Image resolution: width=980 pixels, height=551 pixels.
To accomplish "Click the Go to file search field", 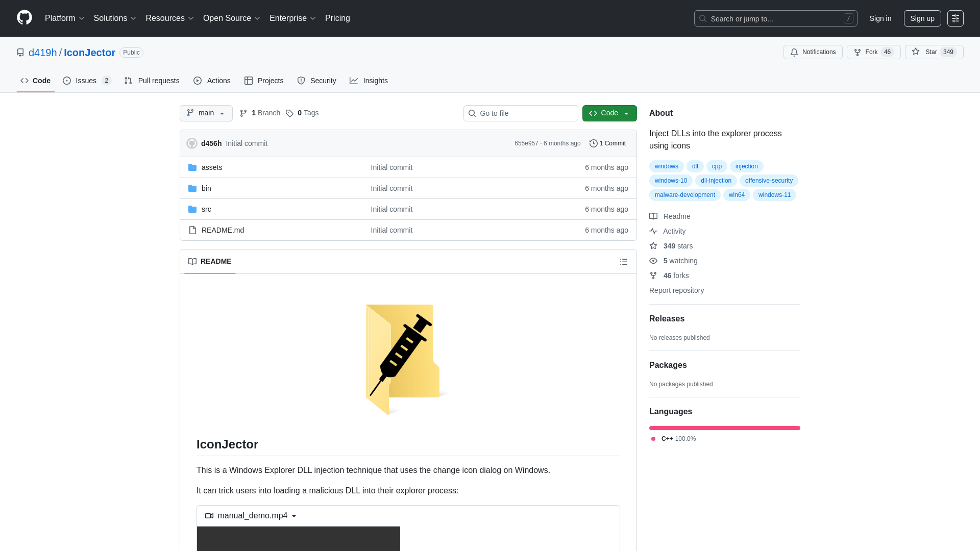I will point(520,113).
